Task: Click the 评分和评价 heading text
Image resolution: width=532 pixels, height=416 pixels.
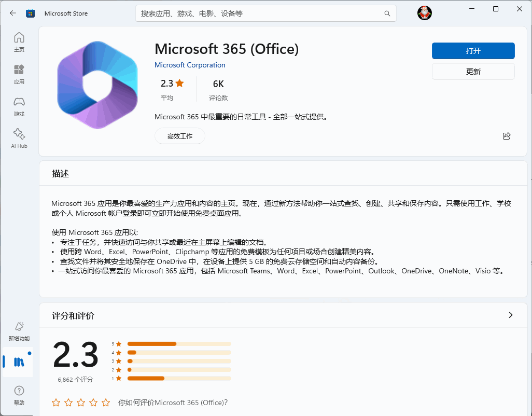Action: 73,315
